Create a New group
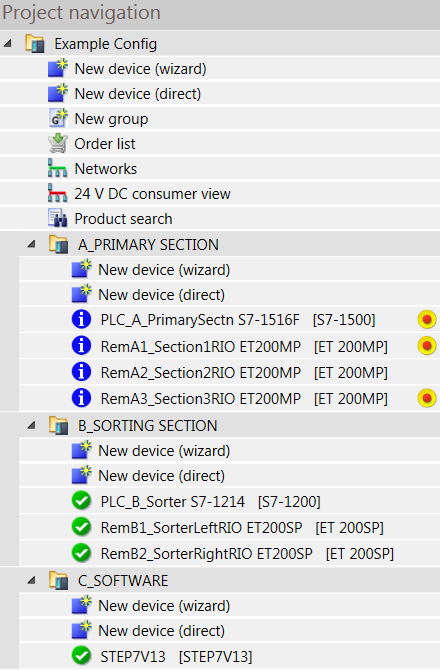This screenshot has height=670, width=440. (x=111, y=119)
